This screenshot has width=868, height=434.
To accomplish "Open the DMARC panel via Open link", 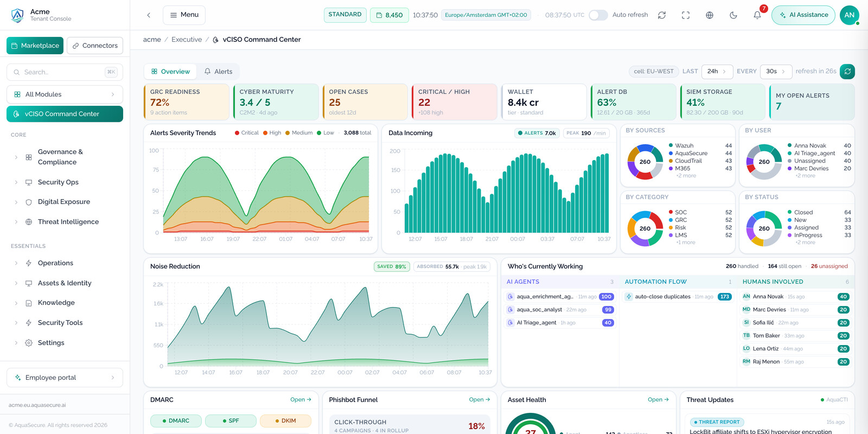I will click(x=301, y=400).
